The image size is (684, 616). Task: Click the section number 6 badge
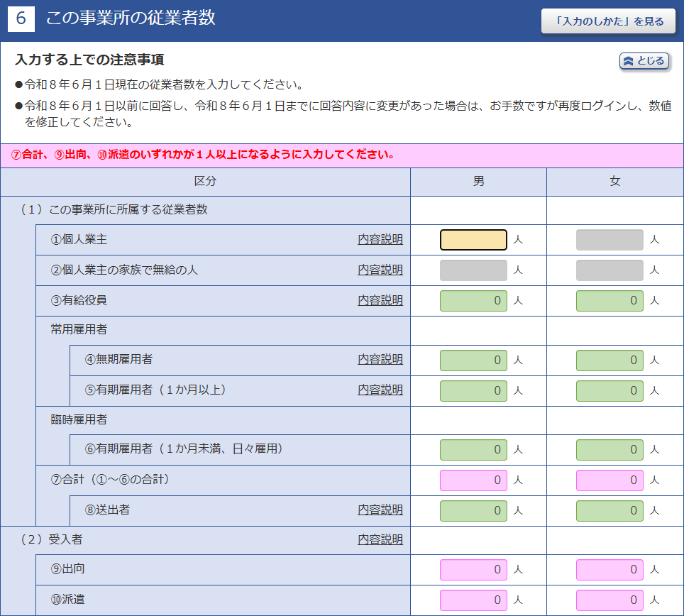21,18
